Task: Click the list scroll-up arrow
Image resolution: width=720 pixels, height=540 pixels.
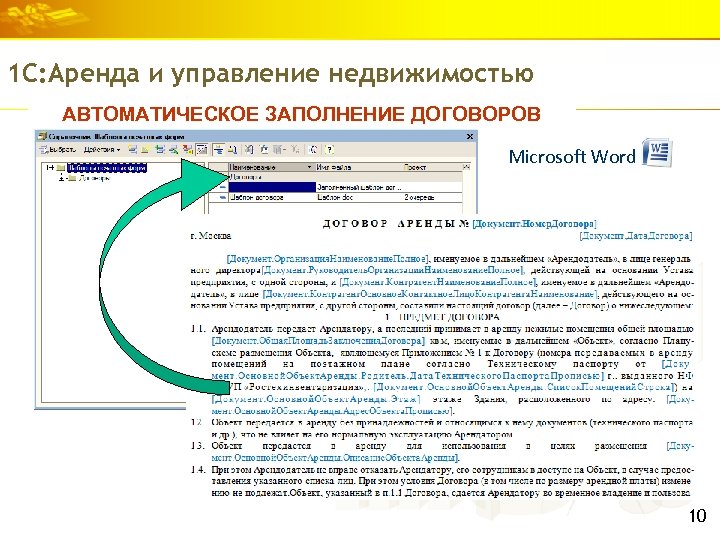Action: [x=467, y=167]
